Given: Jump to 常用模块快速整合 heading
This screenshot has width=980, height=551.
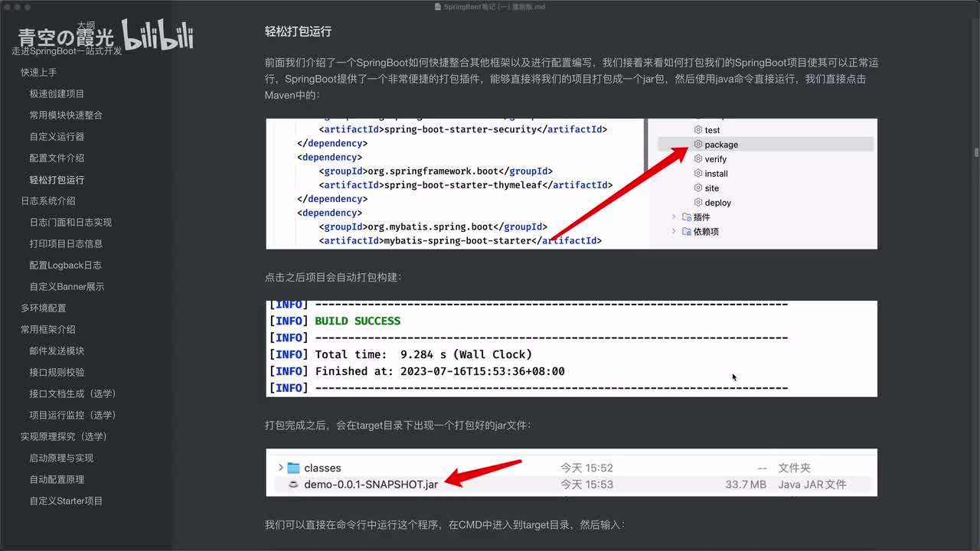Looking at the screenshot, I should click(x=66, y=115).
